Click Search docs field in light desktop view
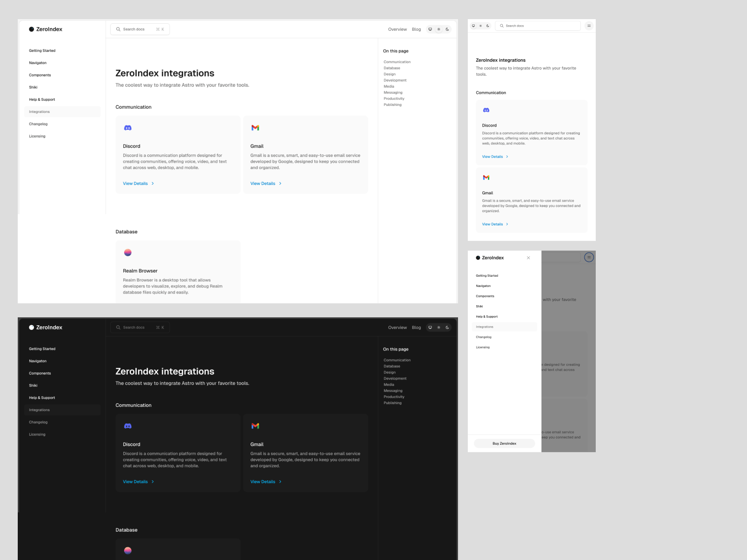Image resolution: width=747 pixels, height=560 pixels. [140, 29]
